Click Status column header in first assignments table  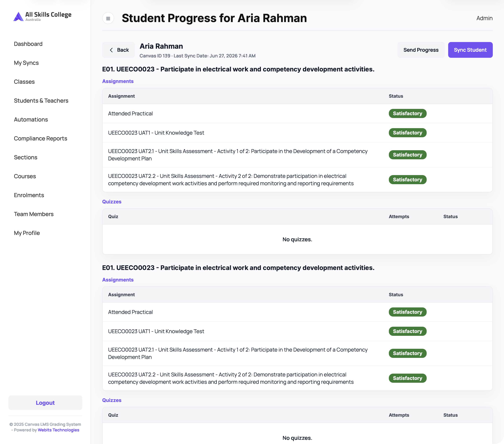click(396, 96)
